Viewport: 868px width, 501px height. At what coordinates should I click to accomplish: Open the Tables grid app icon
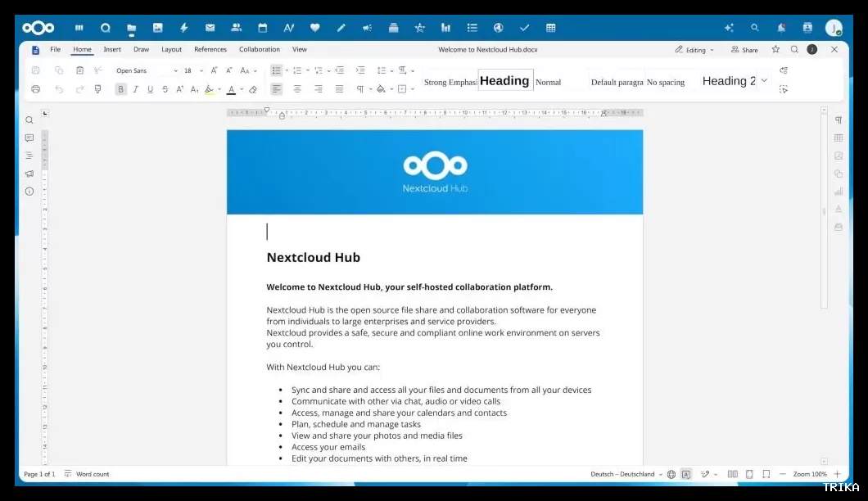click(x=551, y=28)
